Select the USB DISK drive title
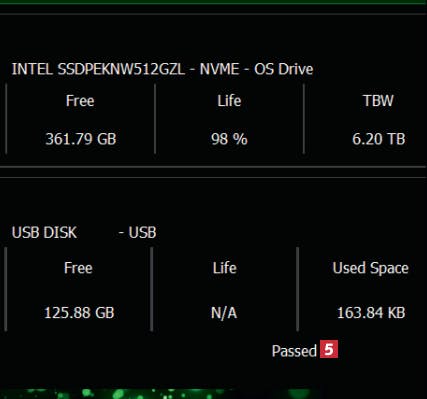The width and height of the screenshot is (427, 399). point(44,232)
